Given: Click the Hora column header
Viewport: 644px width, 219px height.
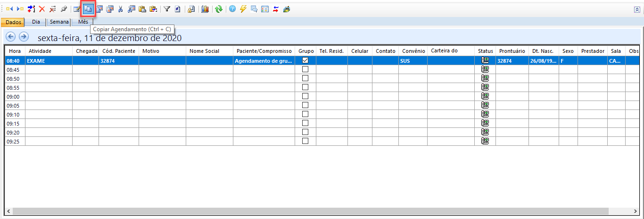Looking at the screenshot, I should coord(15,51).
